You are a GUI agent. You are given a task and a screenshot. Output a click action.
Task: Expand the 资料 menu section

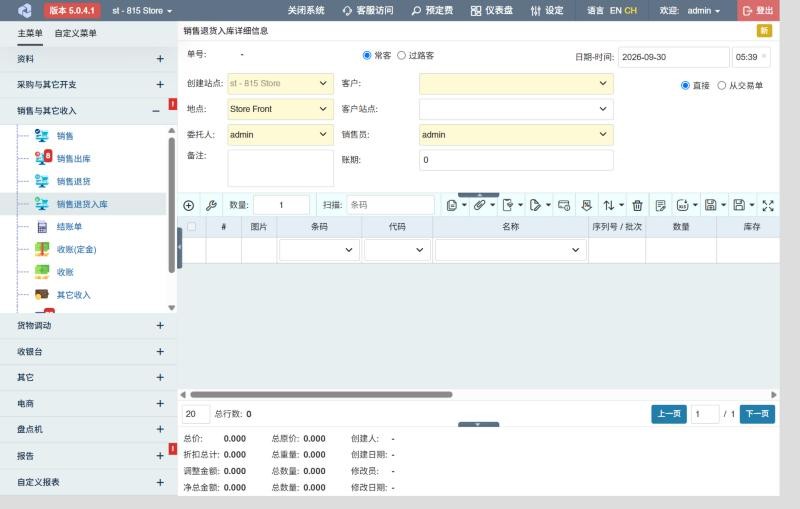[x=88, y=59]
